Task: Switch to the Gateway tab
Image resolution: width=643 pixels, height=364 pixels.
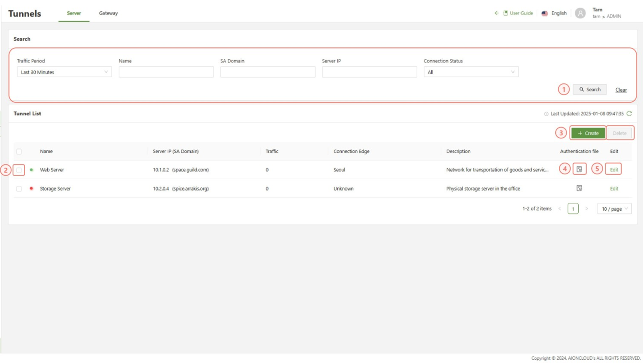Action: (108, 13)
